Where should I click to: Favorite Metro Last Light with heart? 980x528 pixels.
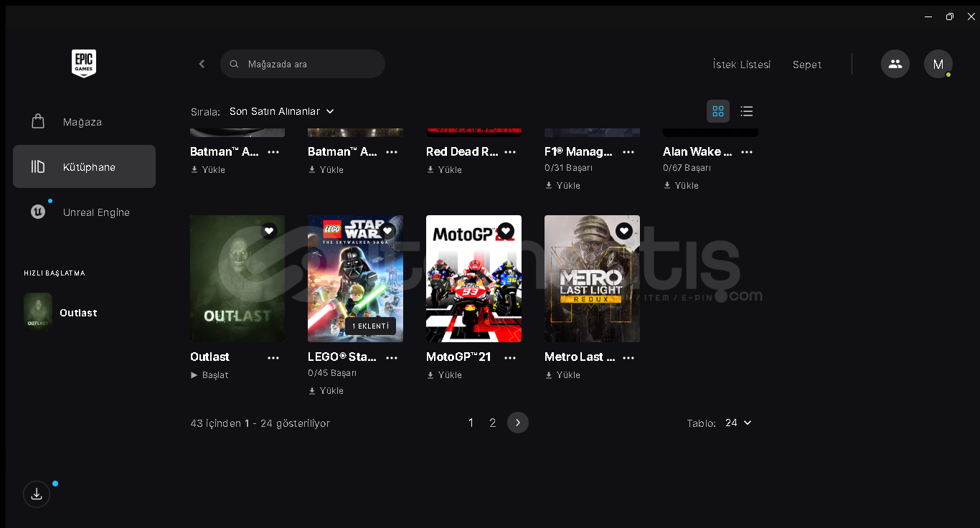tap(624, 231)
